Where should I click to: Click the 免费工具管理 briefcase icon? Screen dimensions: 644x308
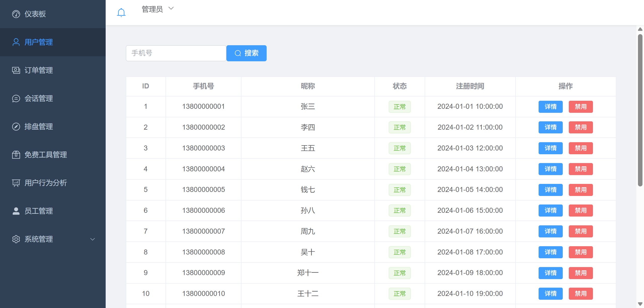point(16,155)
